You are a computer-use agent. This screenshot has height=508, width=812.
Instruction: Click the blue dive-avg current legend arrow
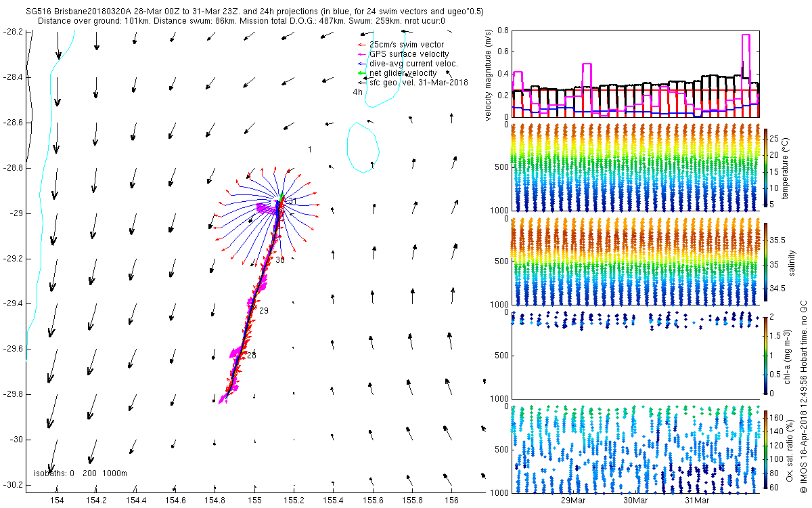pyautogui.click(x=363, y=63)
